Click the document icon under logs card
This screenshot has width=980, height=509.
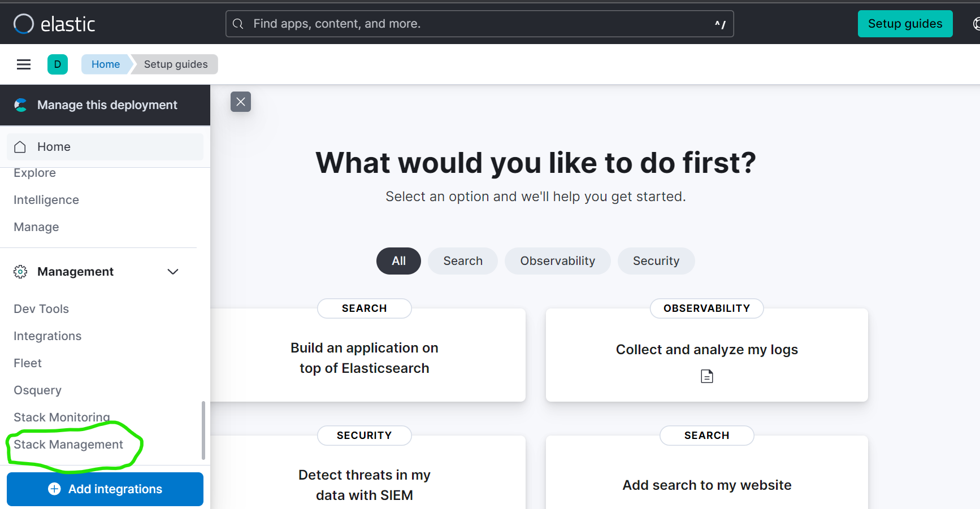(706, 376)
